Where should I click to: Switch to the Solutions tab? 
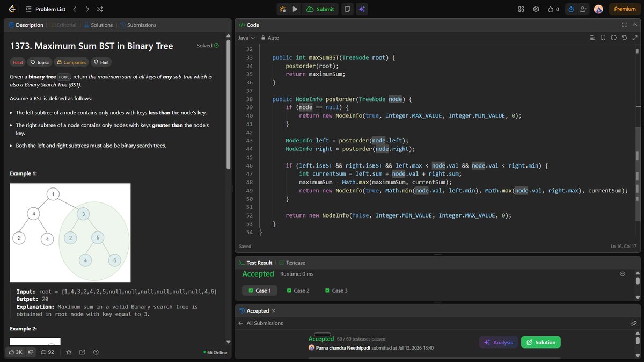(x=98, y=25)
